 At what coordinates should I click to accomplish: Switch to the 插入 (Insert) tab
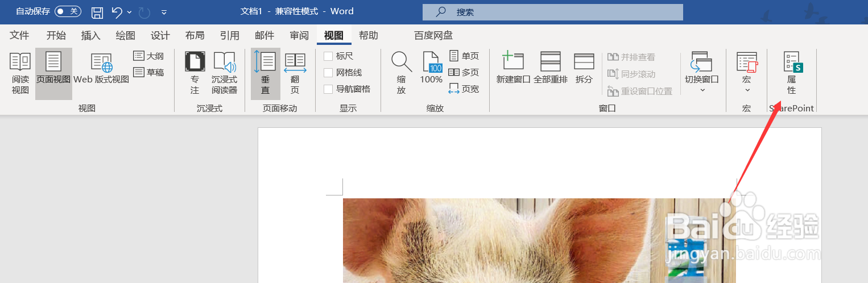91,35
